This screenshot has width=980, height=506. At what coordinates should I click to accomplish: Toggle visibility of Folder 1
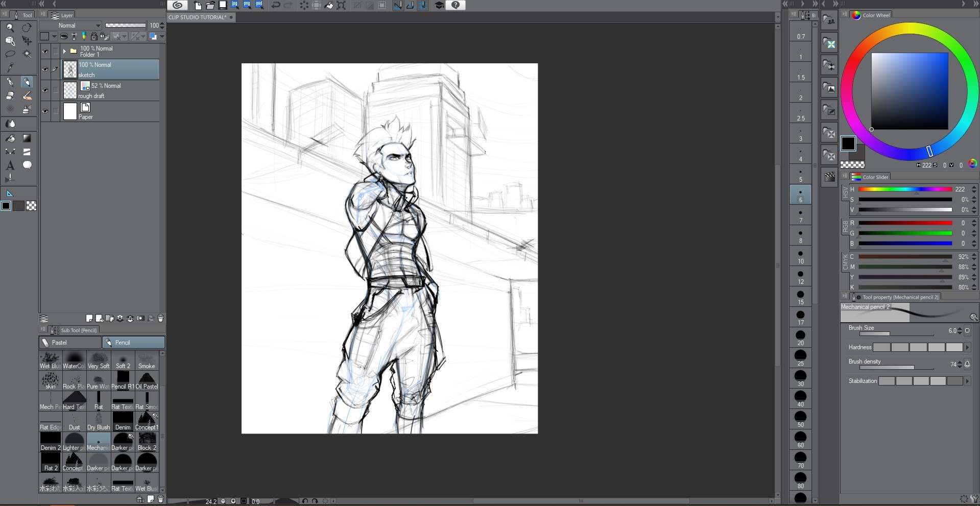click(x=45, y=52)
